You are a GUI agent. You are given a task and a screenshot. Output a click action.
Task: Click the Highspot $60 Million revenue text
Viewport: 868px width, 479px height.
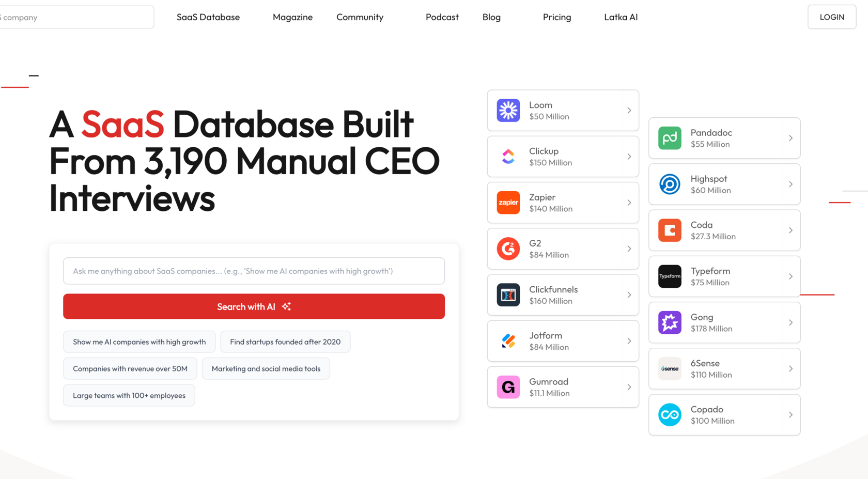point(711,191)
